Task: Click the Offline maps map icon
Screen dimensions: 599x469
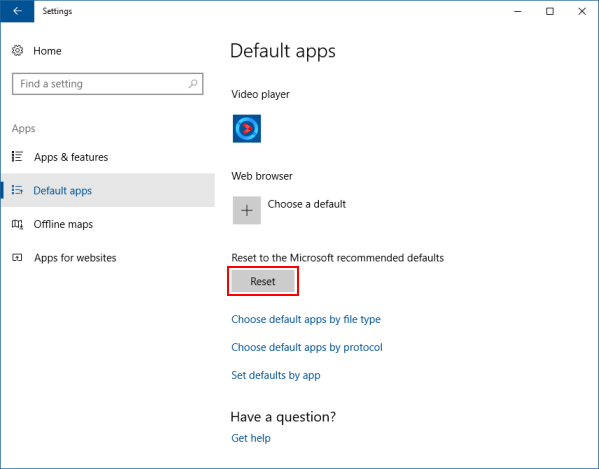Action: (x=17, y=224)
